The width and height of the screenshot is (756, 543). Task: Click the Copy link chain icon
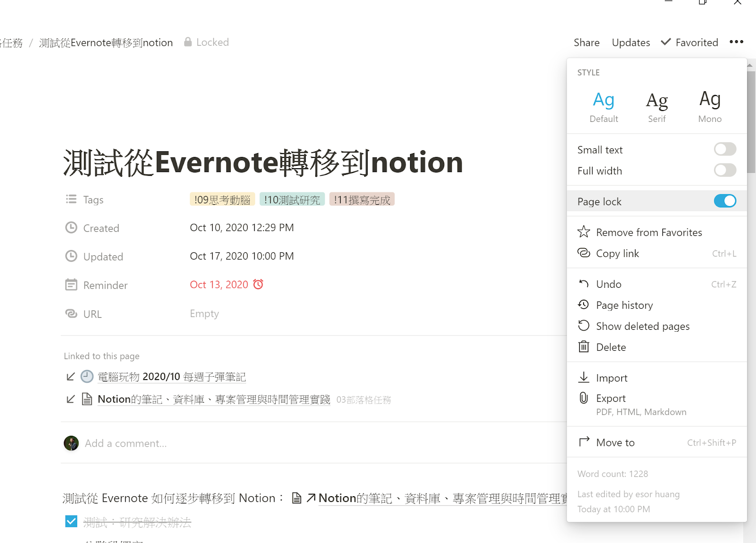pyautogui.click(x=584, y=253)
